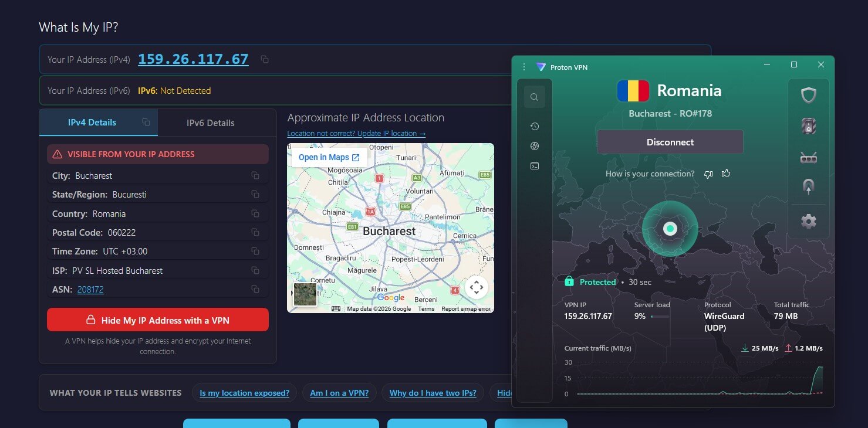Open NetShield shield icon in Proton VPN

[809, 95]
